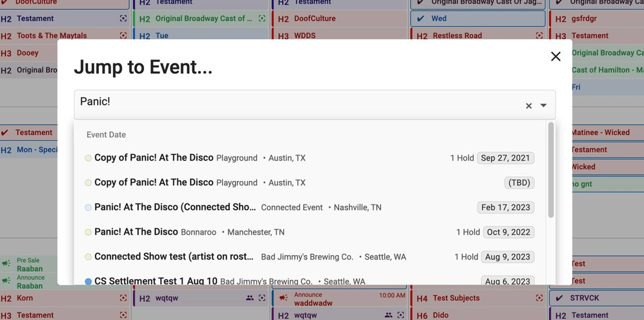Clear the Panic! search text
The height and width of the screenshot is (320, 644).
coord(528,106)
